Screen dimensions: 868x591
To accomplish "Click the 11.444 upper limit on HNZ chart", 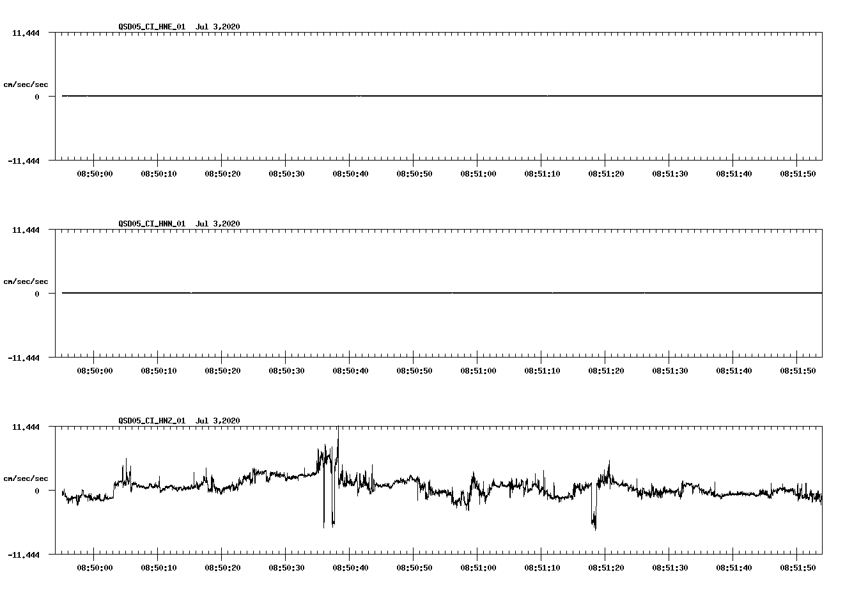I will point(26,427).
